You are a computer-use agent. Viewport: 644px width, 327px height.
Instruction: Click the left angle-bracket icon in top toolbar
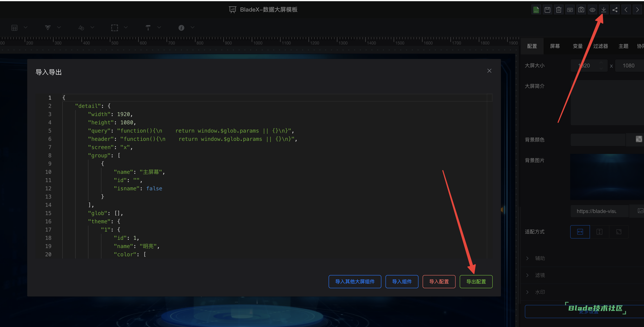626,10
